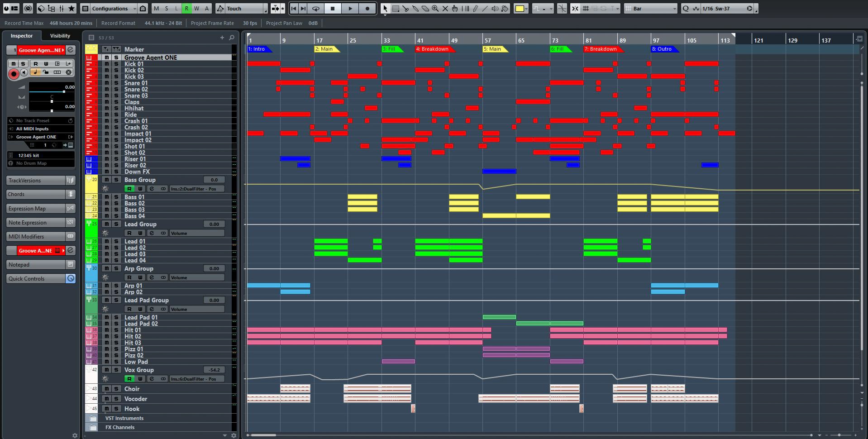868x439 pixels.
Task: Select the Split (scissors) tool
Action: click(x=406, y=8)
